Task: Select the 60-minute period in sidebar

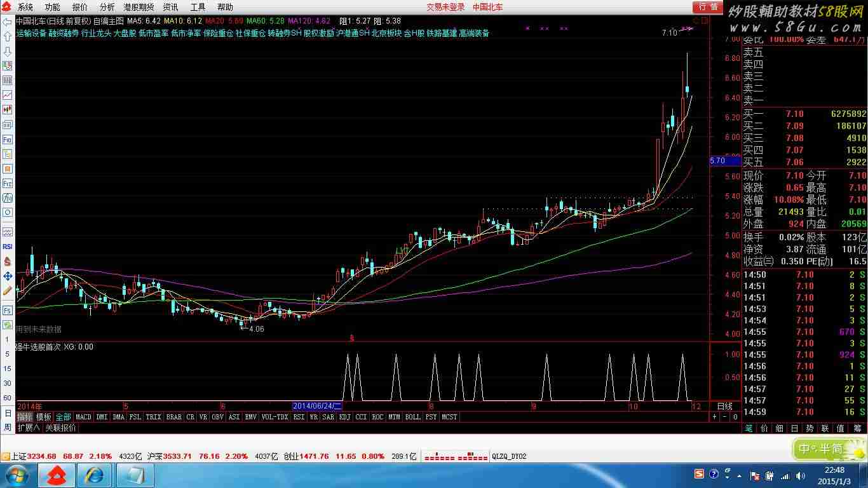Action: [8, 398]
